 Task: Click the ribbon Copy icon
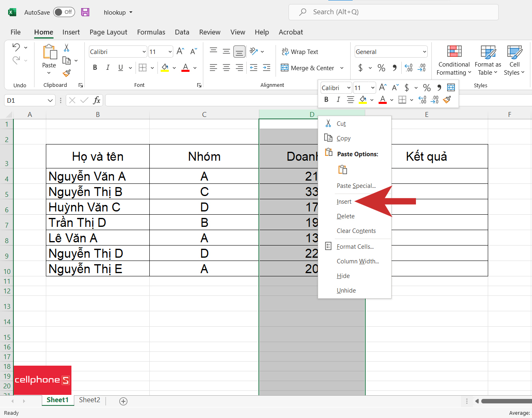(x=67, y=60)
